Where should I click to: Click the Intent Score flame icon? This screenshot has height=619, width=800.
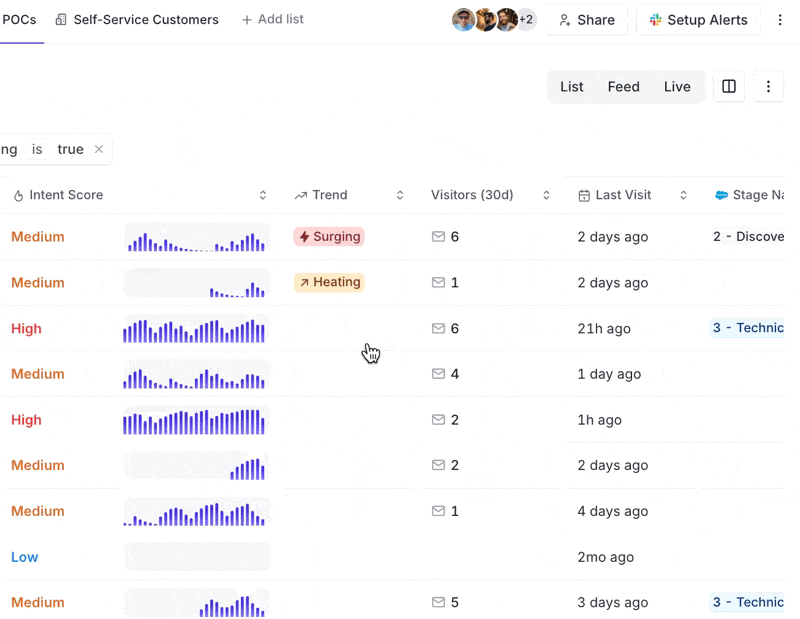click(x=18, y=195)
